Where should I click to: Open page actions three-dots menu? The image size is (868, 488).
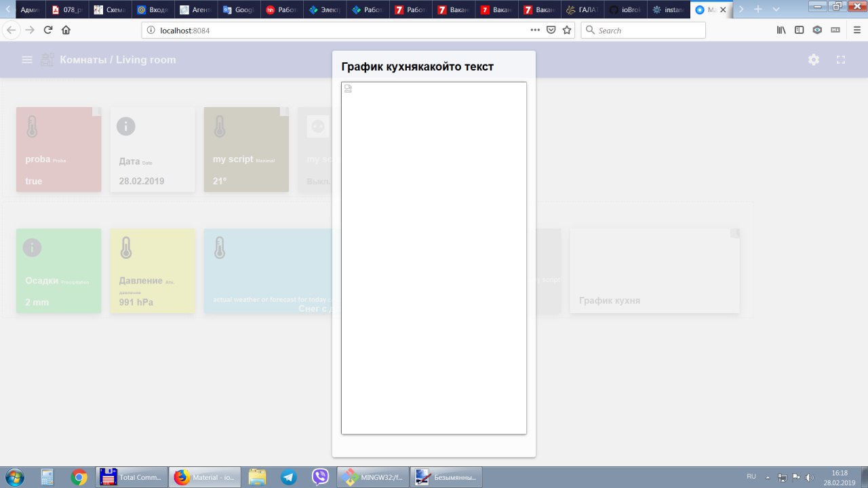click(x=535, y=30)
